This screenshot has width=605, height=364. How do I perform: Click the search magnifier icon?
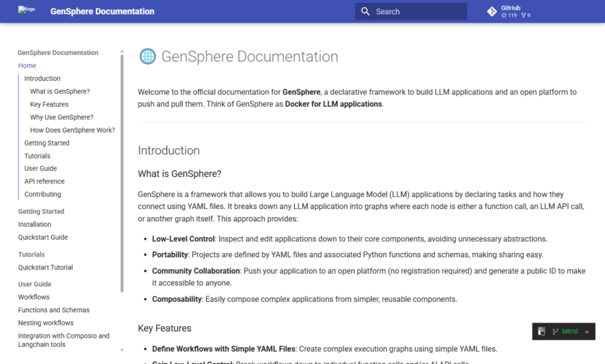(365, 12)
